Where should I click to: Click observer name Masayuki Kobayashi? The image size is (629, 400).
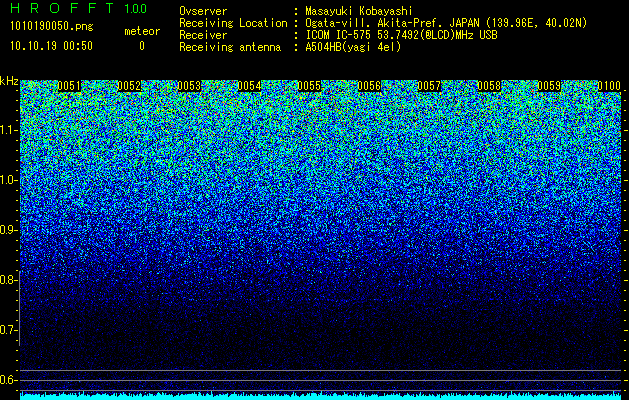click(x=359, y=11)
